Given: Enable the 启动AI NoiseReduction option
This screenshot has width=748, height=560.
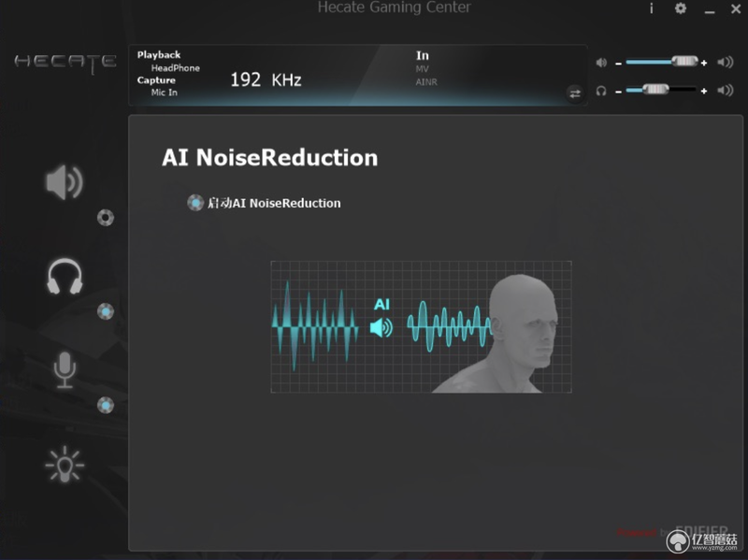Looking at the screenshot, I should pyautogui.click(x=195, y=203).
